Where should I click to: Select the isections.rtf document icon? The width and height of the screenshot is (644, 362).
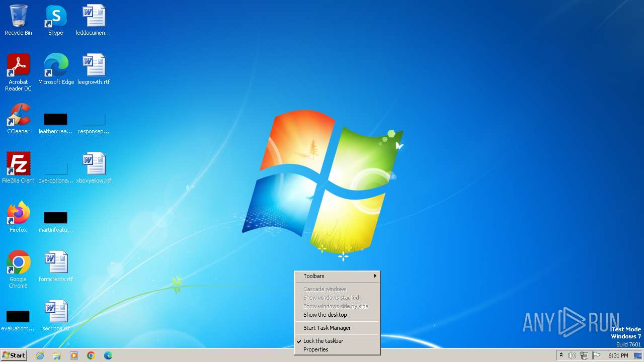[56, 316]
